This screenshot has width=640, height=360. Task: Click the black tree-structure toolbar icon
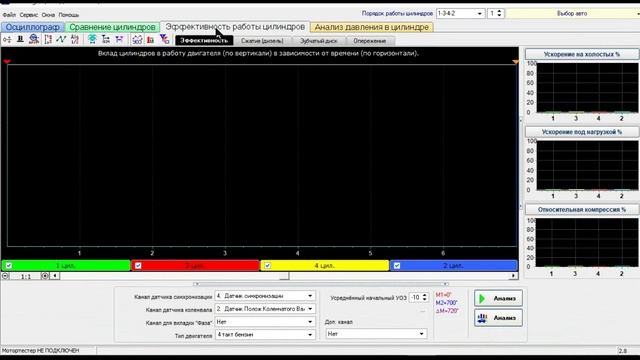(106, 39)
